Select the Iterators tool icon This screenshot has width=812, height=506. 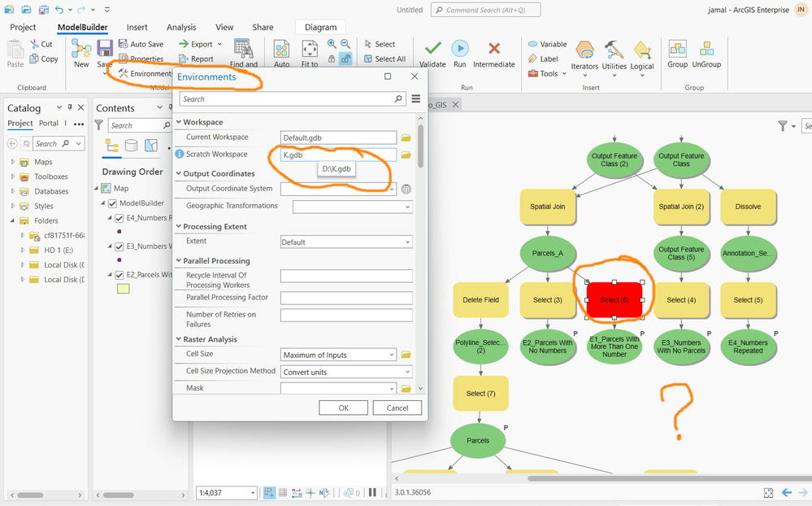tap(584, 50)
